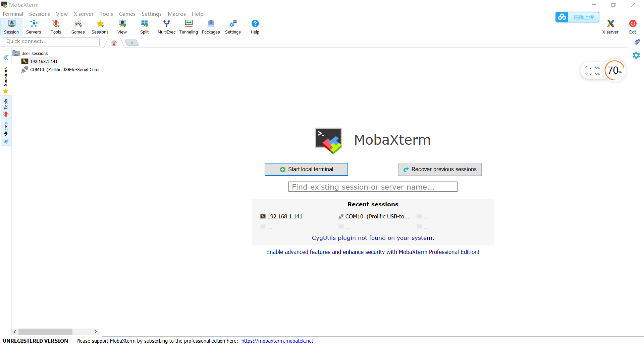Click sidebar scrollbar left arrow
This screenshot has height=345, width=644.
[14, 332]
